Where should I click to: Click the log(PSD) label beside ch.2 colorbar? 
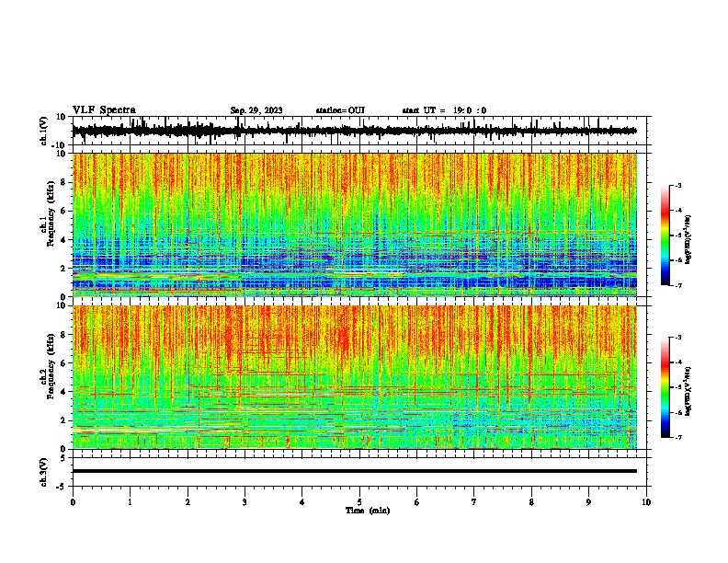[x=688, y=390]
